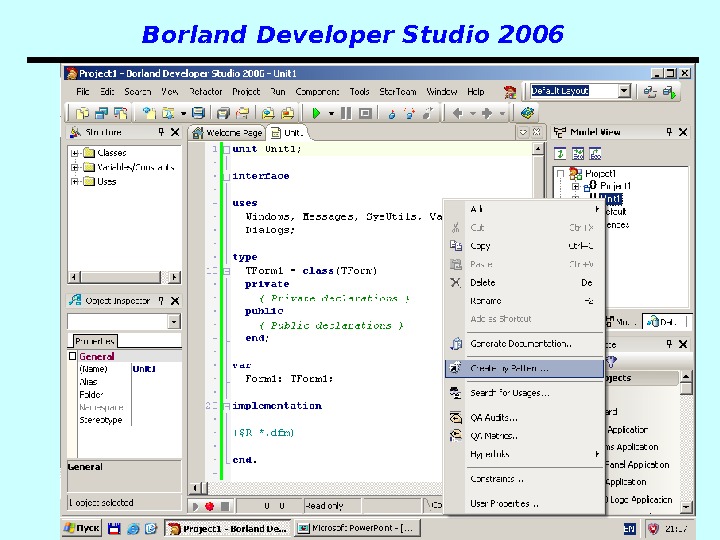
Task: Expand the Variables/Constants node in Structure
Action: (74, 168)
